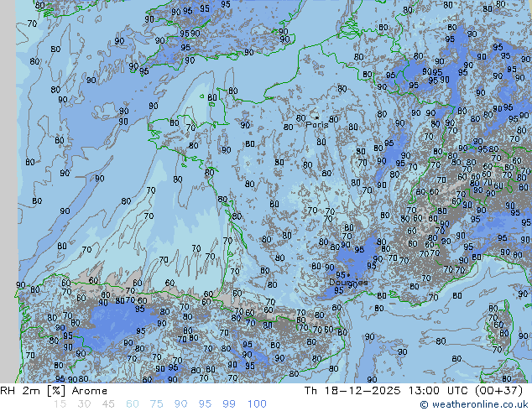The width and height of the screenshot is (532, 411).
Task: Click legend value 45
Action: pyautogui.click(x=108, y=404)
